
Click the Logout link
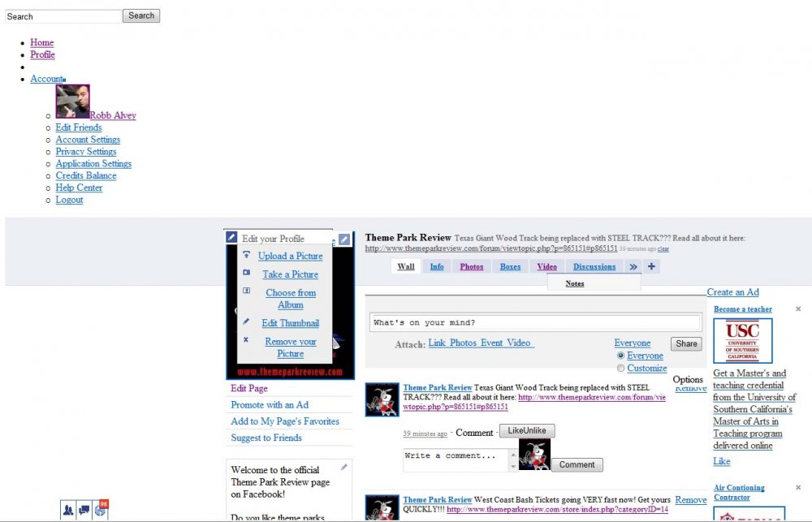[x=69, y=200]
